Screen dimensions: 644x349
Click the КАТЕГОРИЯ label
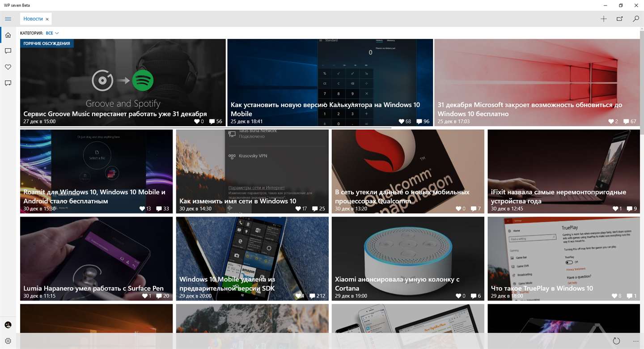point(31,33)
